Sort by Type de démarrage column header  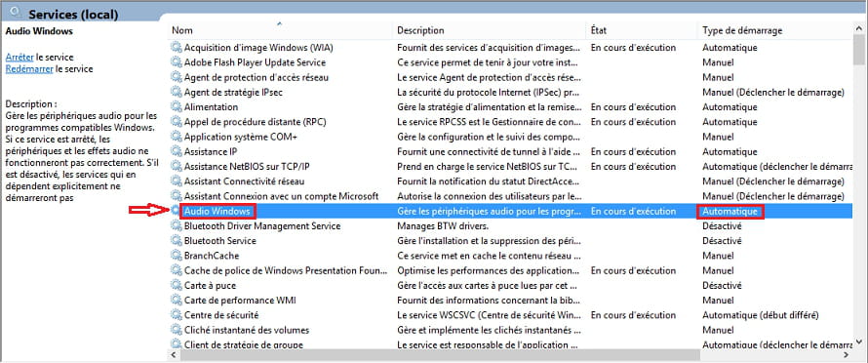(x=776, y=30)
